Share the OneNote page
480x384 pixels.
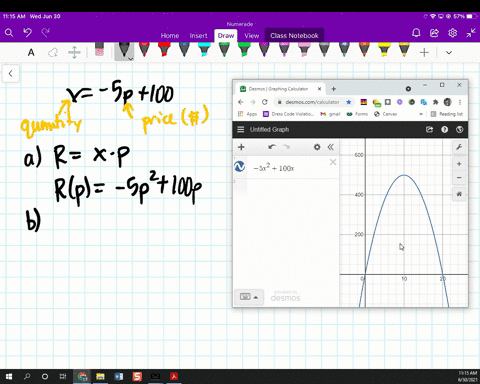click(434, 33)
